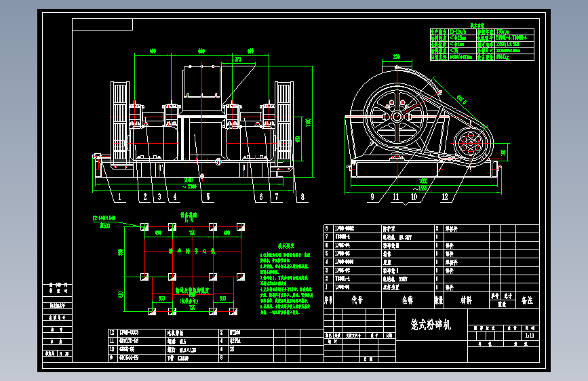Viewport: 588px width, 381px height.
Task: Click balloon callout 1 below the front view
Action: tap(119, 197)
